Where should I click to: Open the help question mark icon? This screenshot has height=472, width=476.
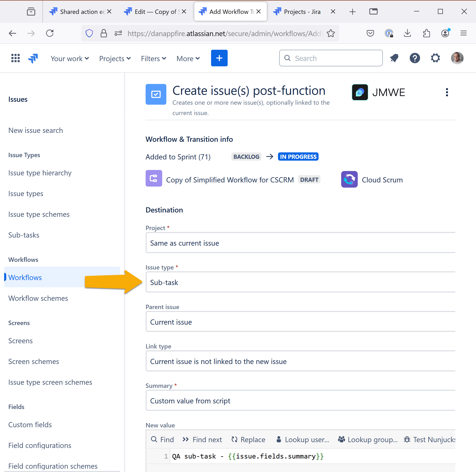click(415, 58)
